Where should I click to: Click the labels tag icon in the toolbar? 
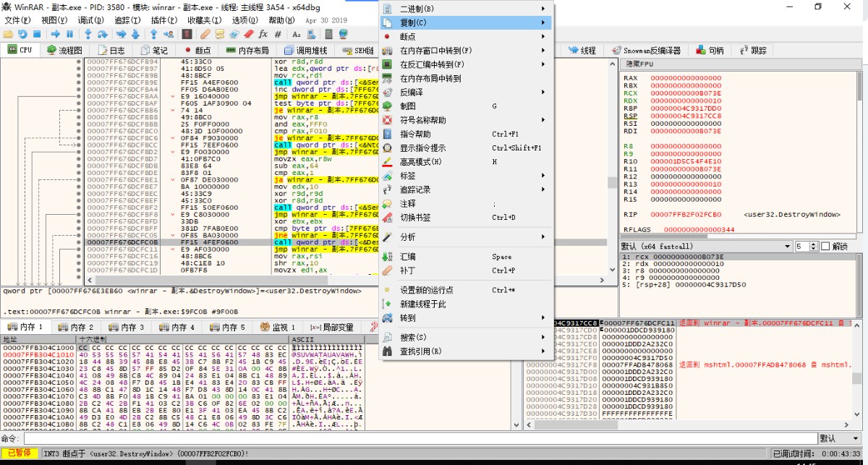tap(234, 34)
